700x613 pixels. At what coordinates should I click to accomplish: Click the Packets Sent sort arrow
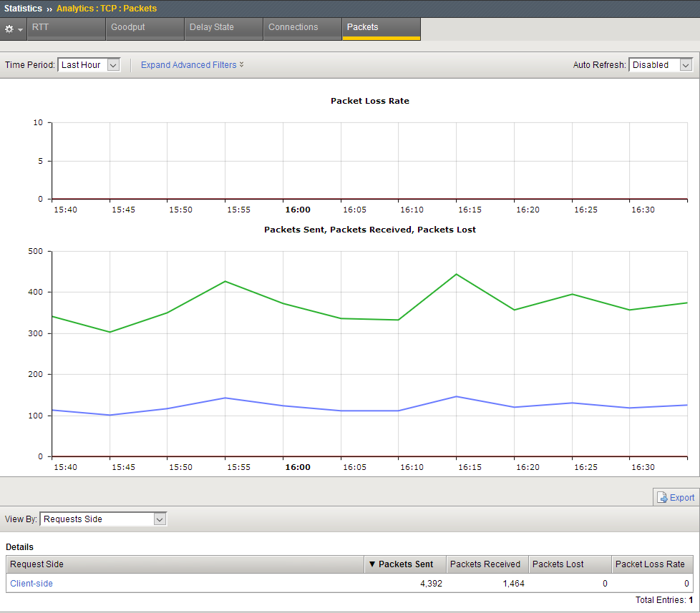click(372, 564)
